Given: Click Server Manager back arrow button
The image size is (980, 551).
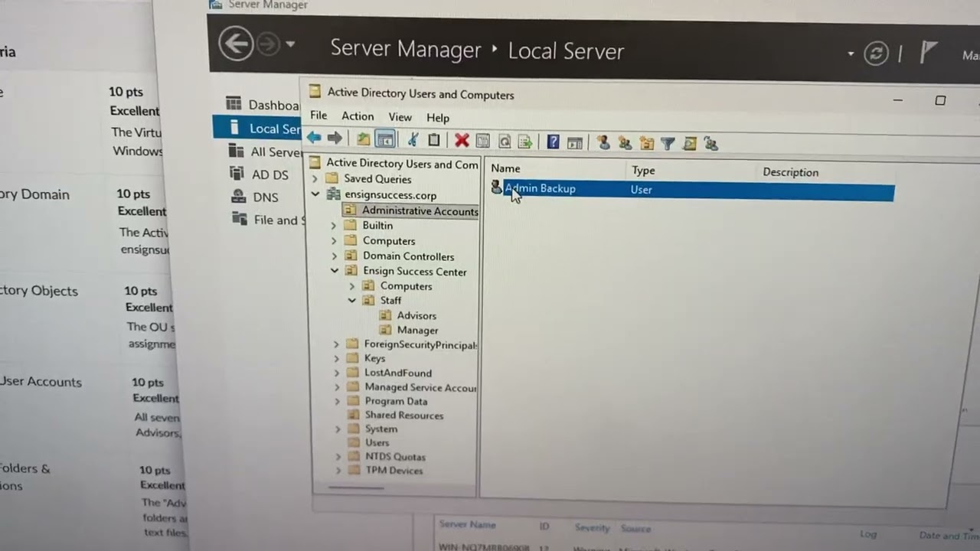Looking at the screenshot, I should [x=236, y=44].
